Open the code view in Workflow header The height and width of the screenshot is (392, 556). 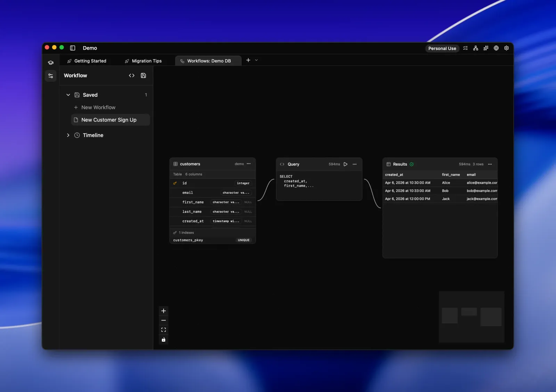point(132,75)
